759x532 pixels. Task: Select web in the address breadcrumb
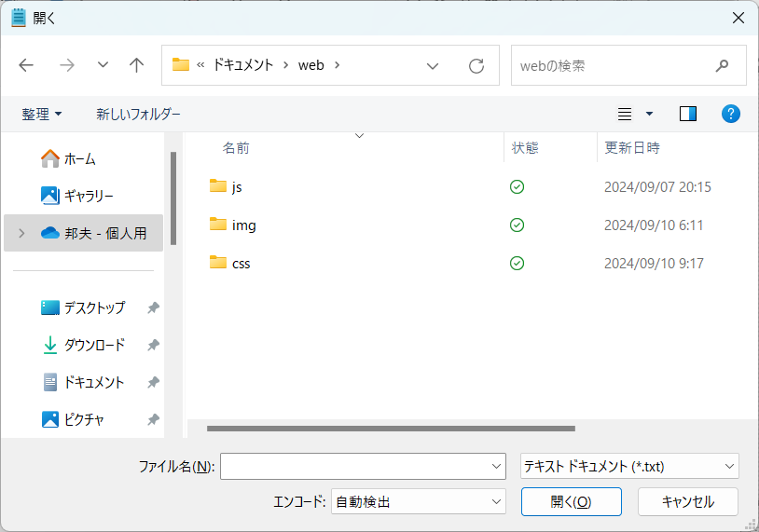310,65
